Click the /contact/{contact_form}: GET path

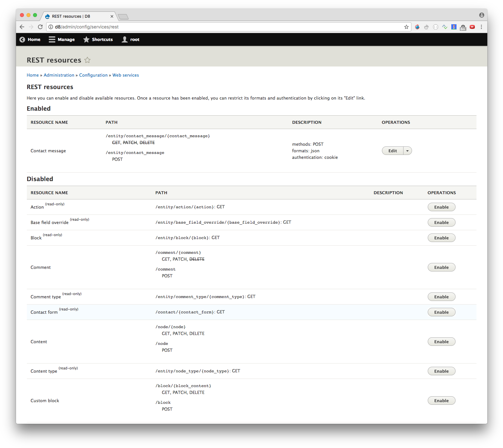tap(190, 312)
